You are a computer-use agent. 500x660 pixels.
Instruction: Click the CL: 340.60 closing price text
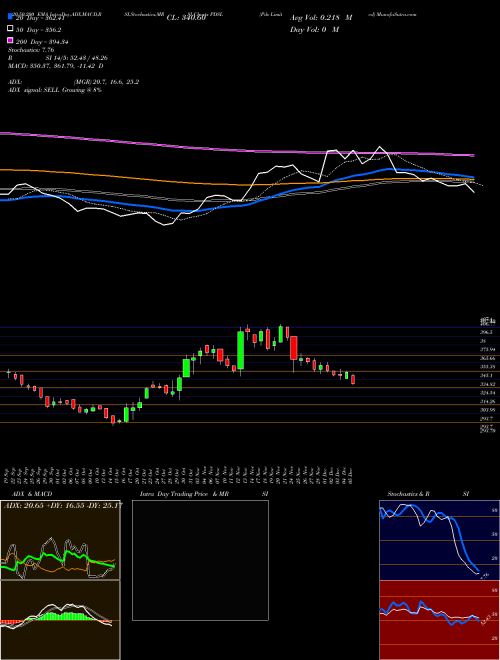tap(186, 18)
